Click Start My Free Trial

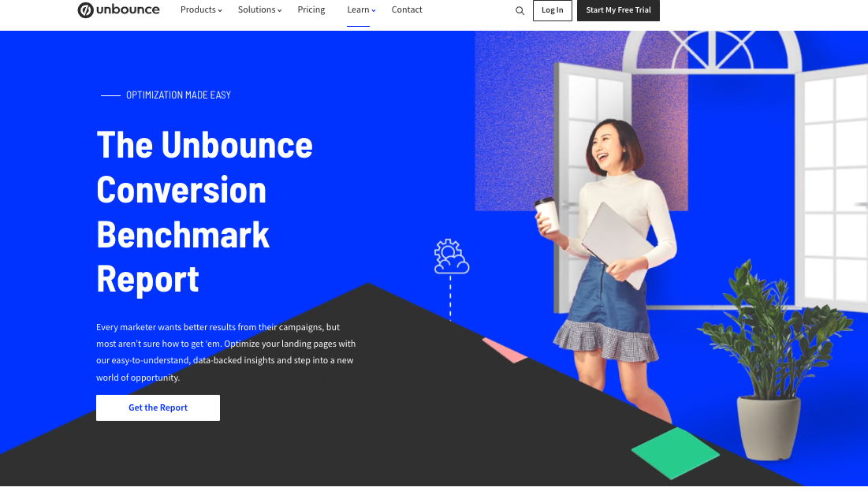point(618,10)
